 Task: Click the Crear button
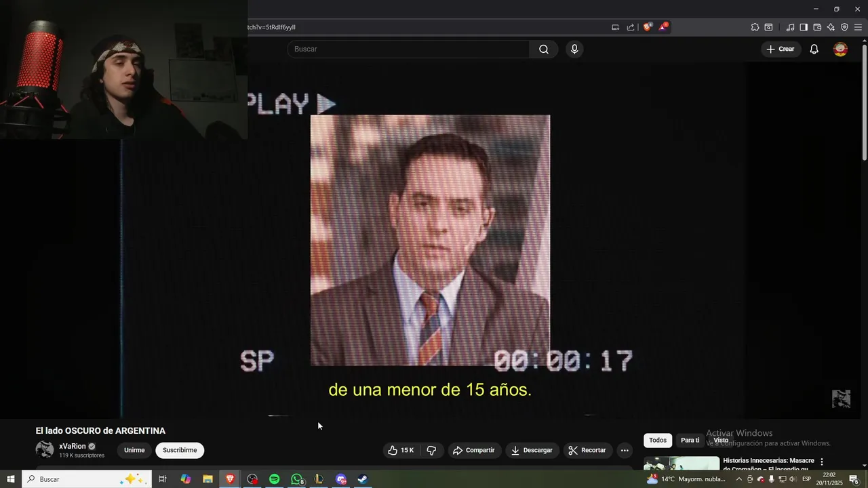pyautogui.click(x=780, y=49)
